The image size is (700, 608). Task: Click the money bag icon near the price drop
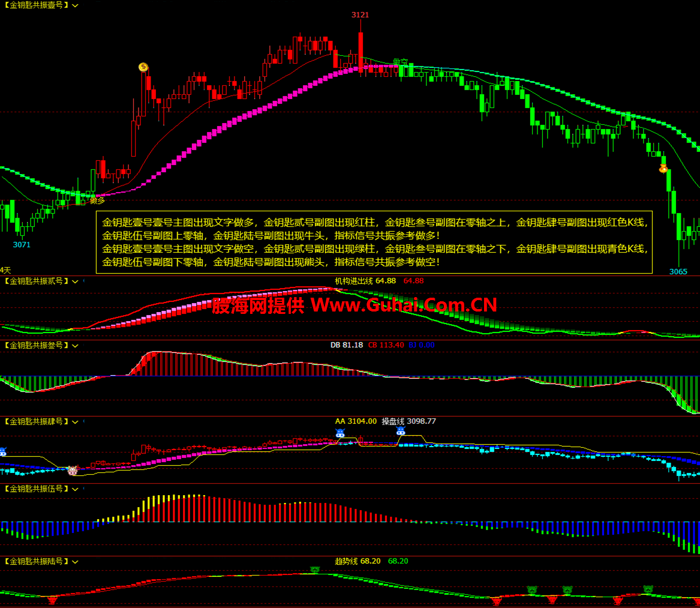(x=663, y=169)
